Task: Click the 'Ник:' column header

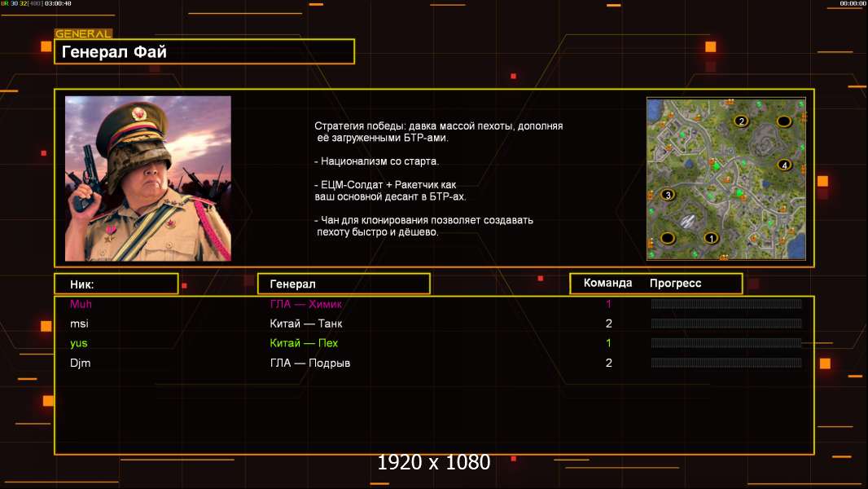Action: 116,284
